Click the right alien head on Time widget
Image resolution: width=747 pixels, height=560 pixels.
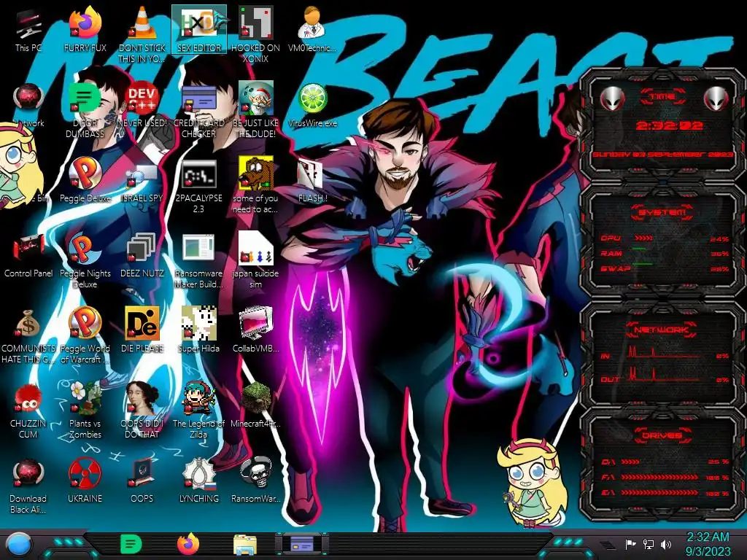coord(716,98)
